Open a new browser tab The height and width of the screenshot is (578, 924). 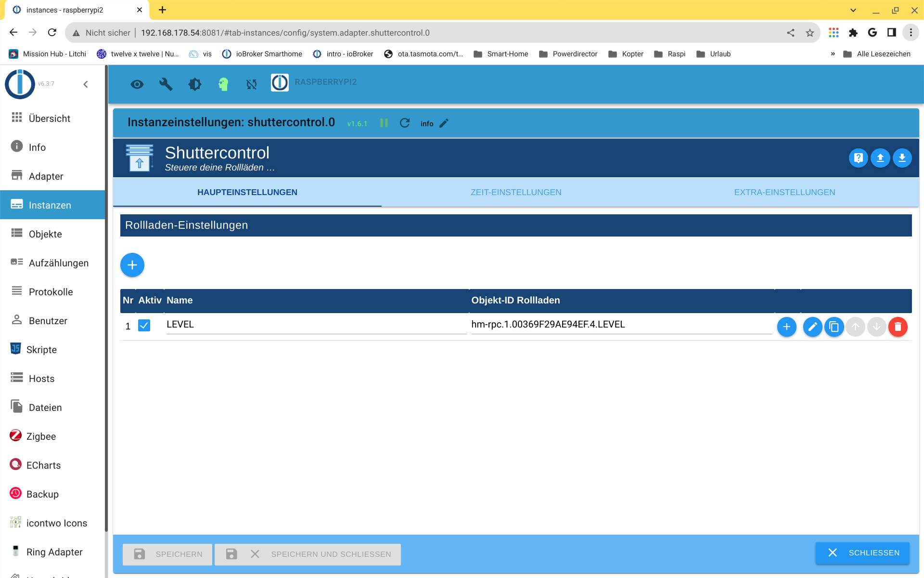(163, 10)
